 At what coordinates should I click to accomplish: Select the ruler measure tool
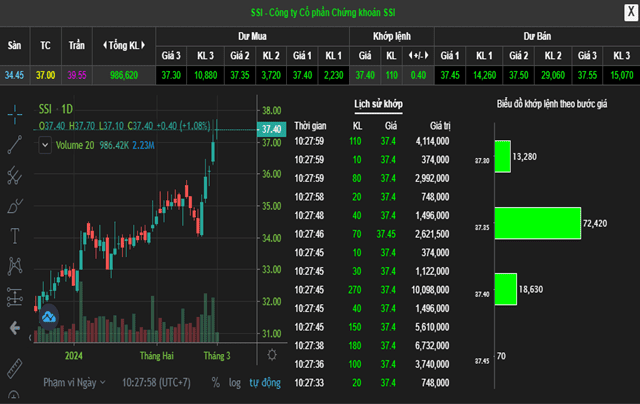pos(15,368)
